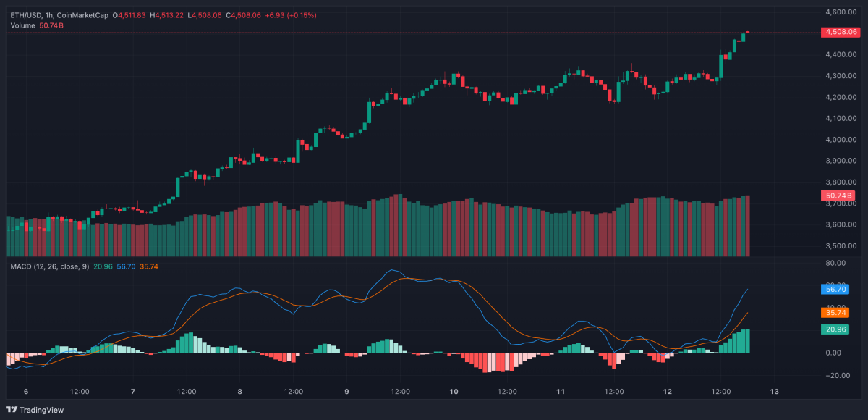Select the date 13 on the time axis
This screenshot has width=868, height=420.
point(773,390)
